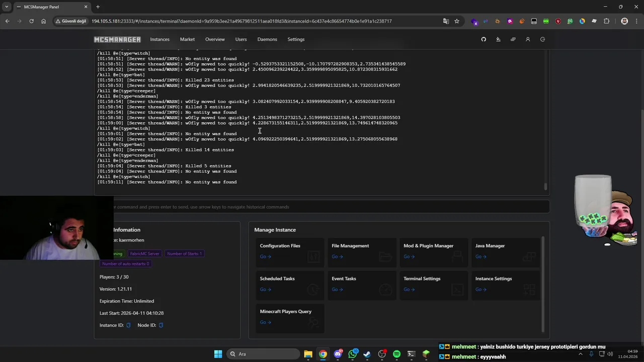Screen dimensions: 644x362
Task: Click the Windows taskbar search box
Action: tap(263, 354)
